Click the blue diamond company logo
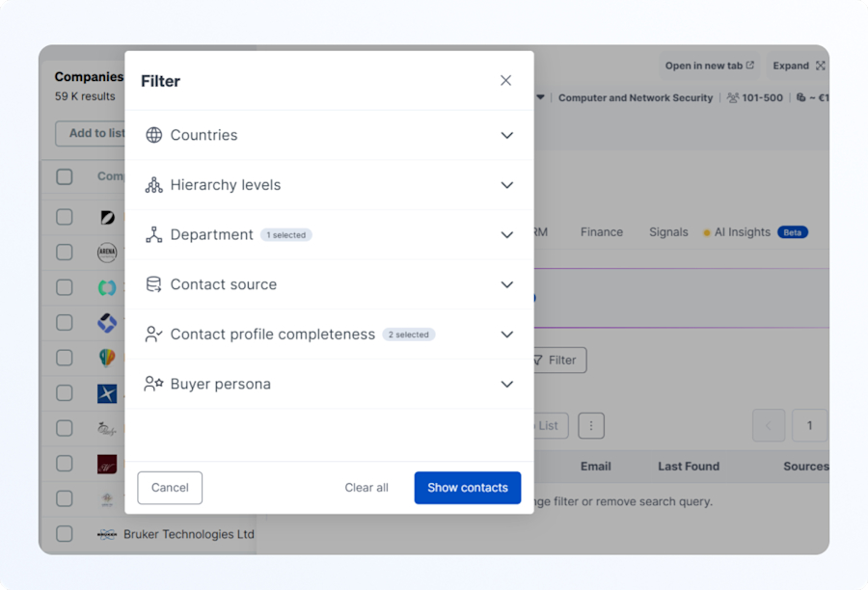 coord(107,323)
